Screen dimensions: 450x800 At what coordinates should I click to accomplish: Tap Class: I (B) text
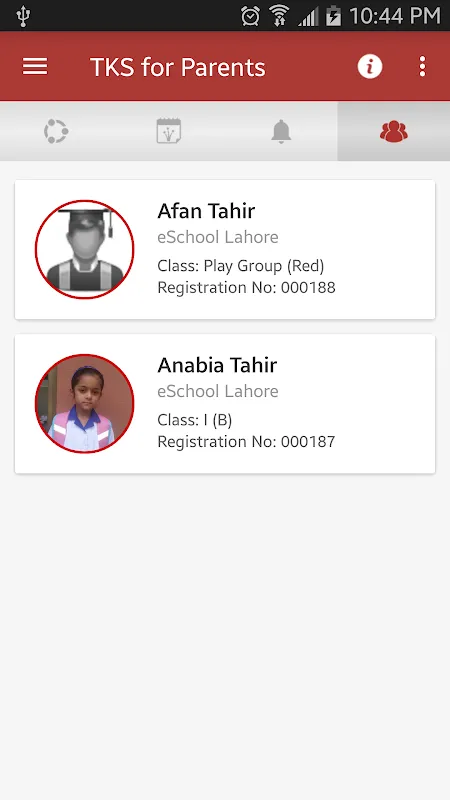pyautogui.click(x=195, y=420)
